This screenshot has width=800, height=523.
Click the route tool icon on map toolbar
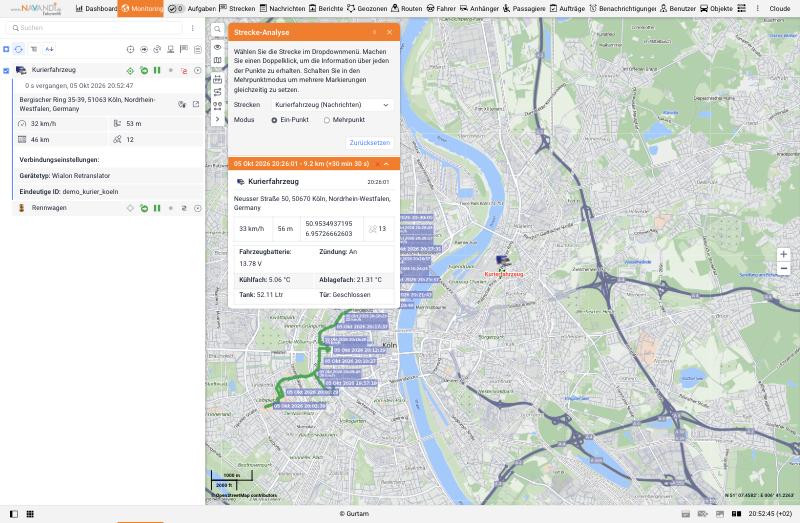(217, 92)
